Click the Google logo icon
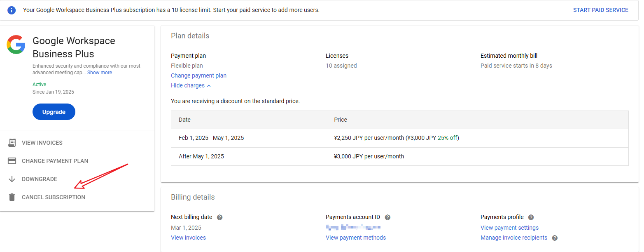644x252 pixels. point(16,45)
